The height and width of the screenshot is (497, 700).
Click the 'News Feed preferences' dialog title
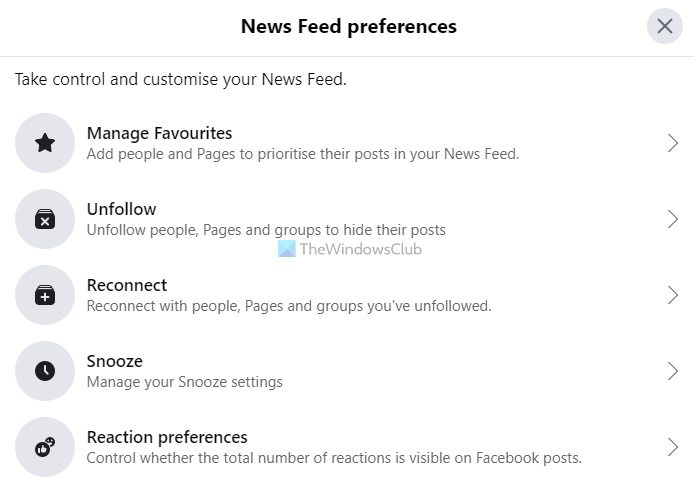coord(348,27)
